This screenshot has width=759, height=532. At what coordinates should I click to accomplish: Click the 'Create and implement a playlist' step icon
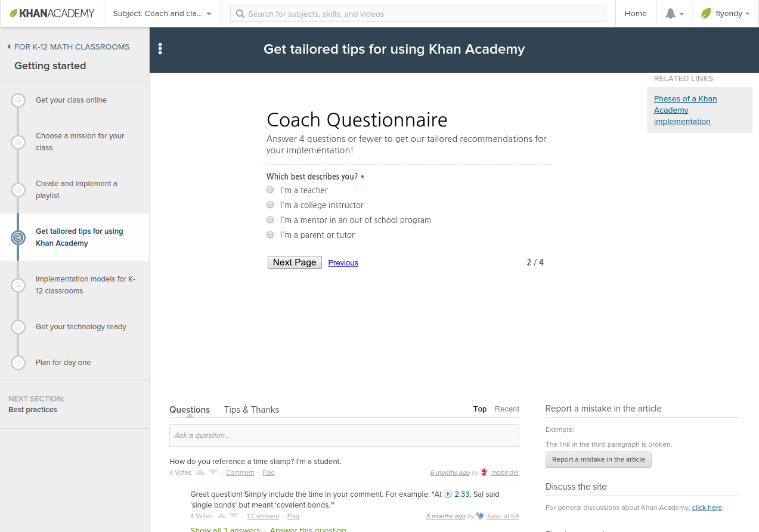18,190
